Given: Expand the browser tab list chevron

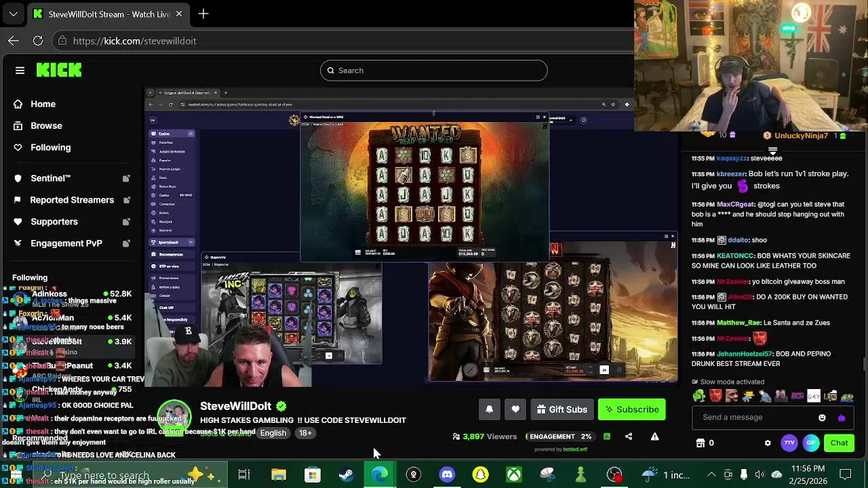Looking at the screenshot, I should [x=14, y=14].
